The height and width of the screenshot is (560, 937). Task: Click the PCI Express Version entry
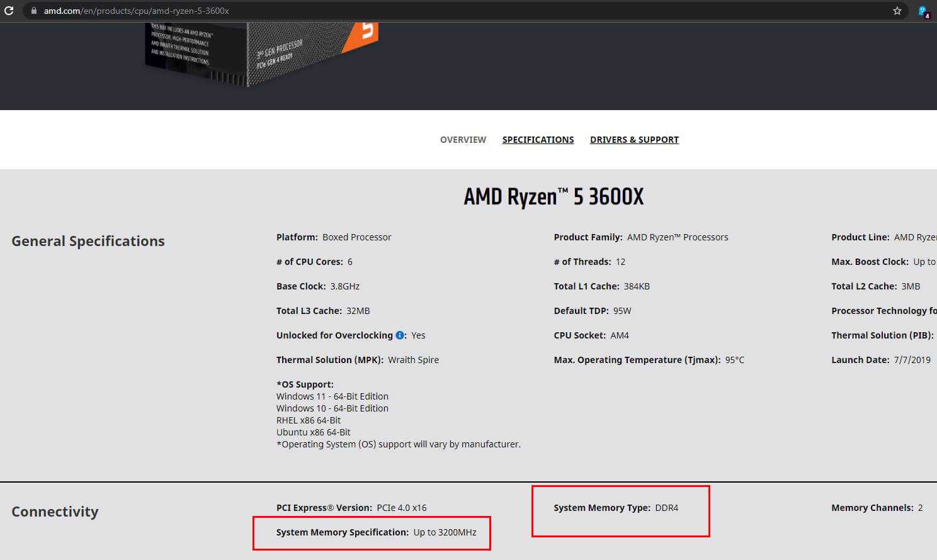click(351, 508)
